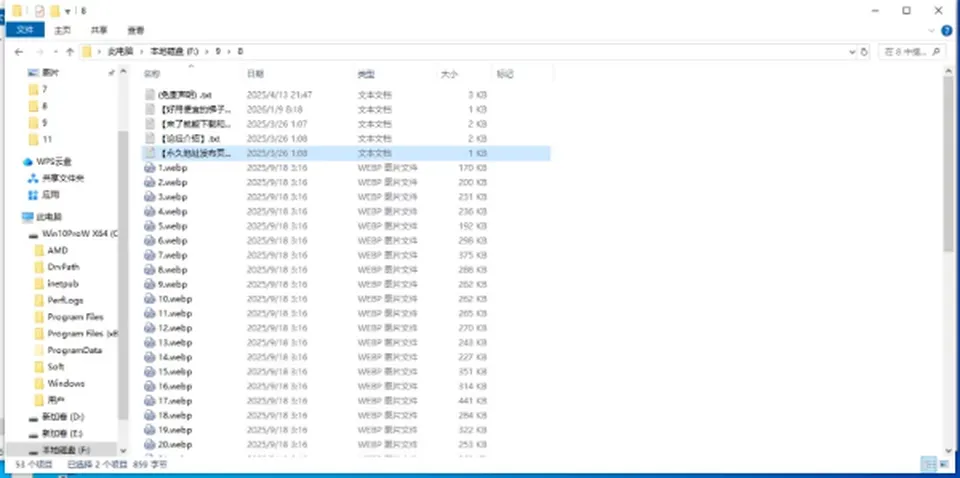This screenshot has width=960, height=478.
Task: Go up one folder level arrow
Action: point(70,52)
